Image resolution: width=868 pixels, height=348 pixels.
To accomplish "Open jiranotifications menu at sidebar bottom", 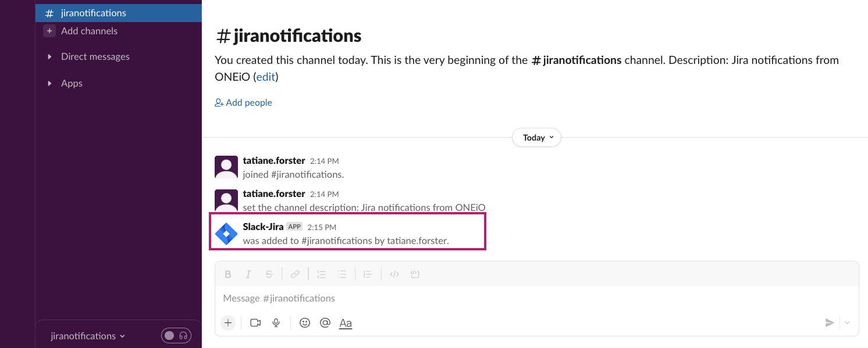I will [x=88, y=336].
